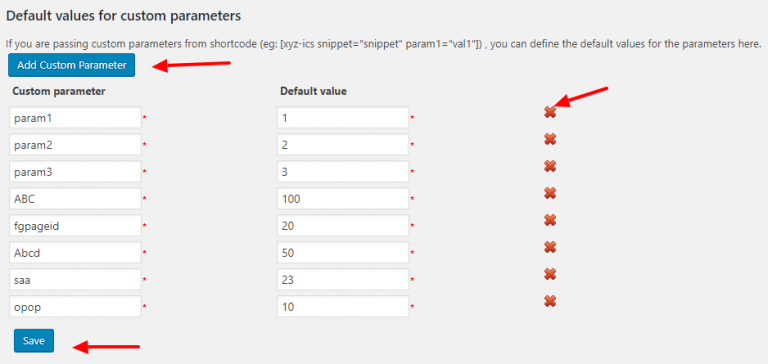The width and height of the screenshot is (768, 364).
Task: Remove the opop parameter row
Action: point(550,301)
